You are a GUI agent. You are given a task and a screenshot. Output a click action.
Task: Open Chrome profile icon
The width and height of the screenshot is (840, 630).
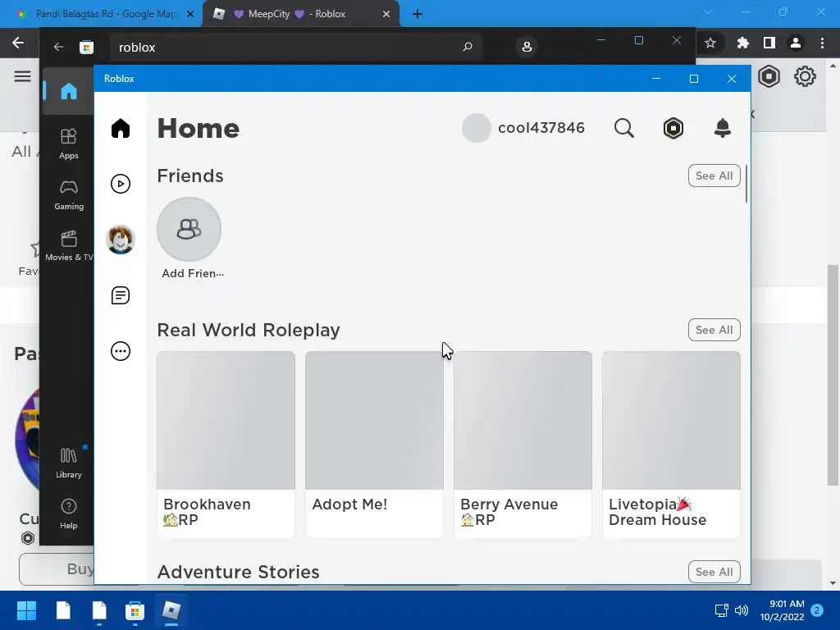click(x=796, y=43)
